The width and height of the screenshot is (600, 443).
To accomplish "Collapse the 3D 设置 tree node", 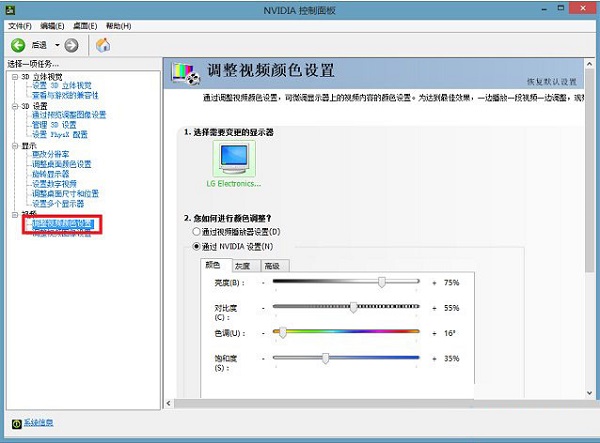I will (15, 106).
